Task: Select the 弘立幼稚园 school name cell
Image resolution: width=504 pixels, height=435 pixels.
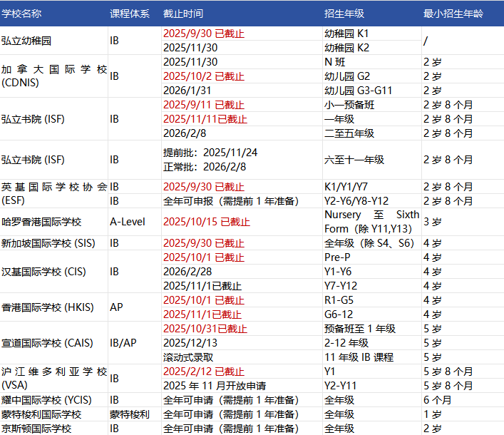Action: point(53,41)
